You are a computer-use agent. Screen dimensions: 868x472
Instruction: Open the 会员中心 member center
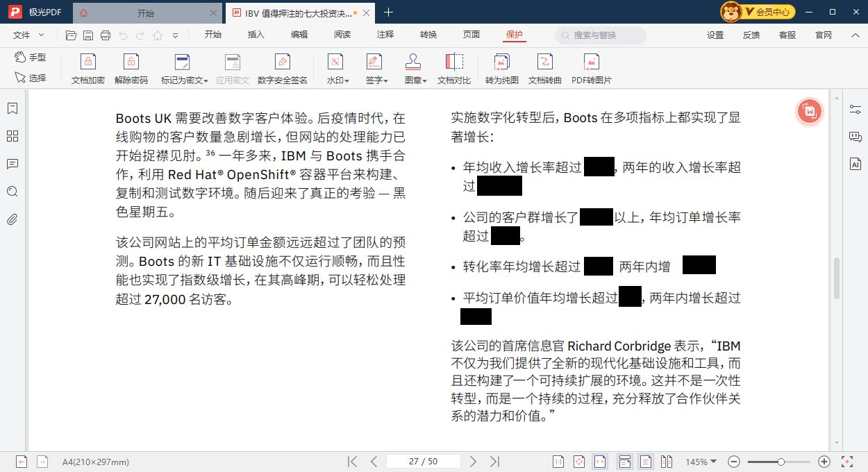pyautogui.click(x=758, y=12)
